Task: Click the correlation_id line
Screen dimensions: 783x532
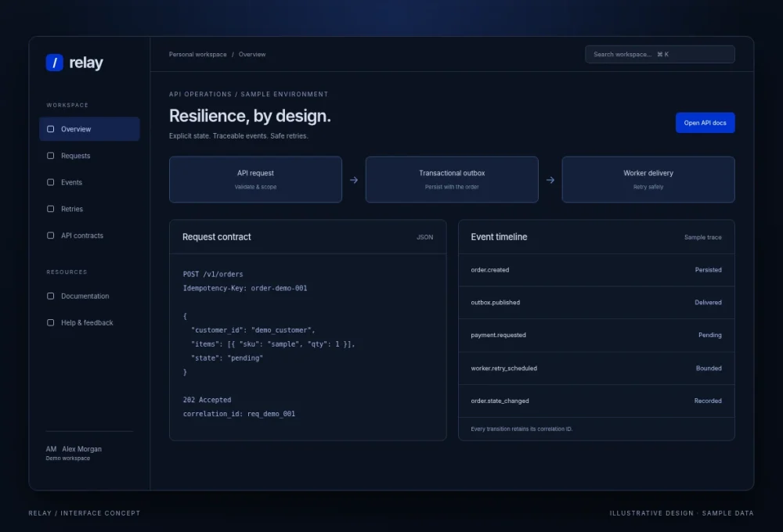Action: [x=239, y=414]
